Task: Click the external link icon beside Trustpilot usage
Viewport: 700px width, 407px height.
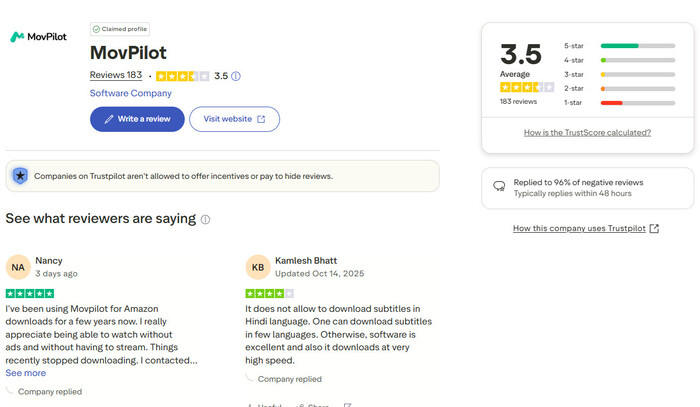Action: pos(654,229)
